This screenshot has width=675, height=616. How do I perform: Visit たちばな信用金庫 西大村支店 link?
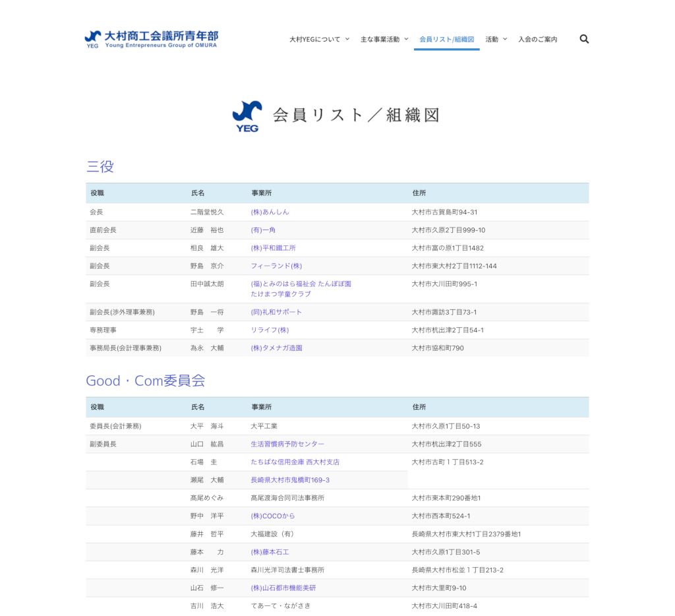pos(295,462)
